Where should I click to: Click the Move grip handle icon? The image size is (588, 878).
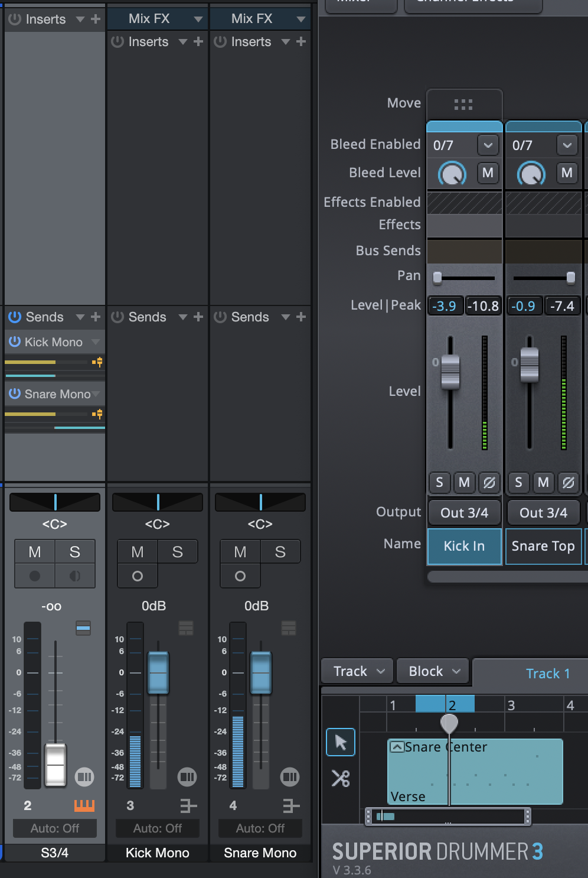463,105
